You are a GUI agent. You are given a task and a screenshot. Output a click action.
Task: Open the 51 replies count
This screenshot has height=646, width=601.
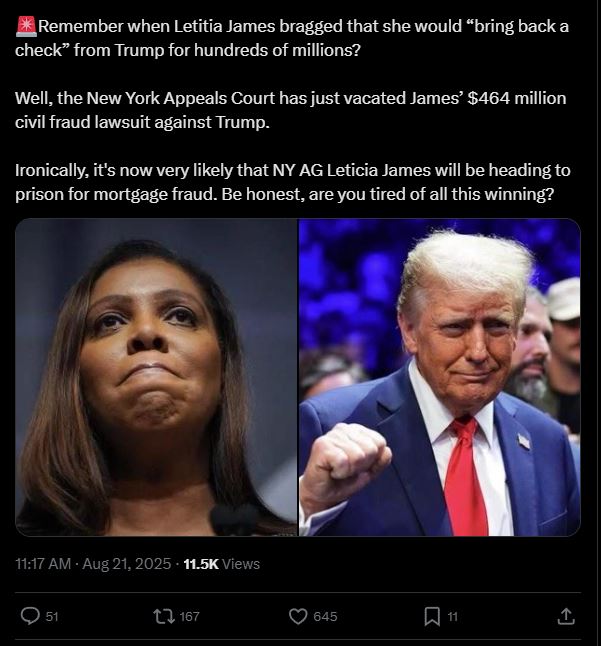click(52, 617)
